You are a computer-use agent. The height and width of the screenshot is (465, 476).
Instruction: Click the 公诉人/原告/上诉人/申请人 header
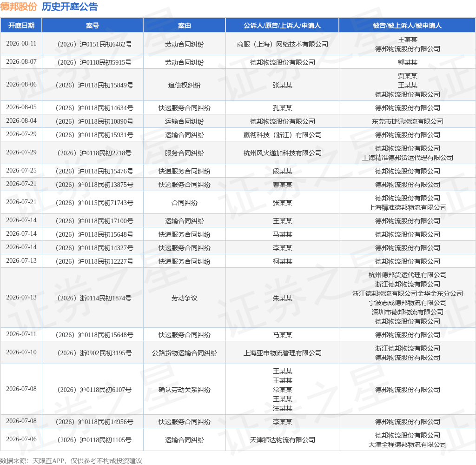coord(282,26)
